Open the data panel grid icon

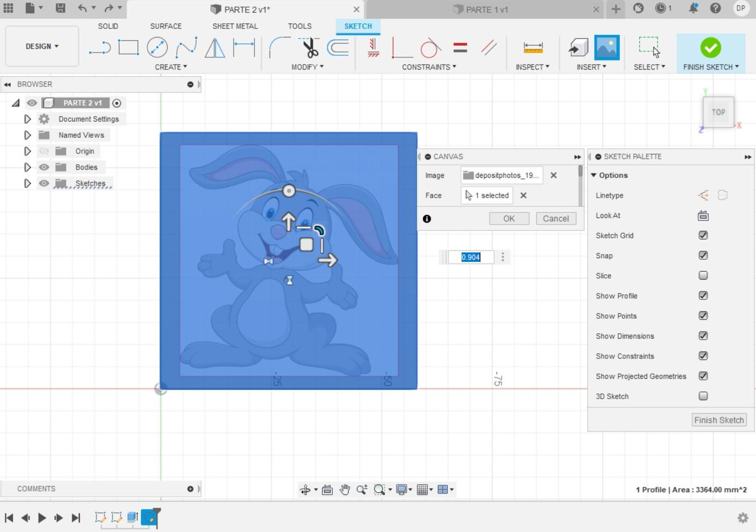point(9,8)
